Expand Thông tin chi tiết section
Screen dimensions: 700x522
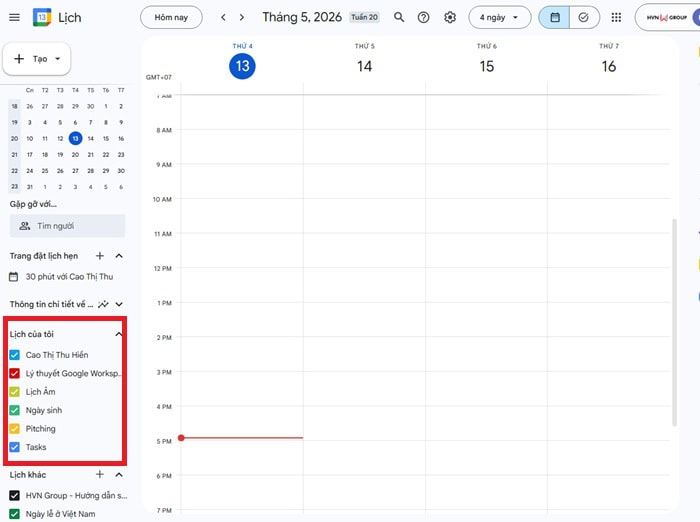[x=119, y=305]
